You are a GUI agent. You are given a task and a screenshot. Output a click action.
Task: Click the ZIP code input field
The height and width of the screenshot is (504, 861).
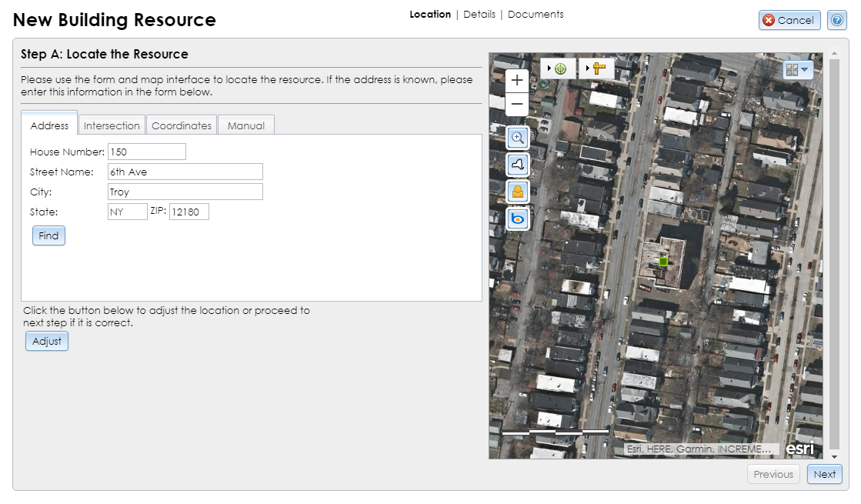(189, 212)
